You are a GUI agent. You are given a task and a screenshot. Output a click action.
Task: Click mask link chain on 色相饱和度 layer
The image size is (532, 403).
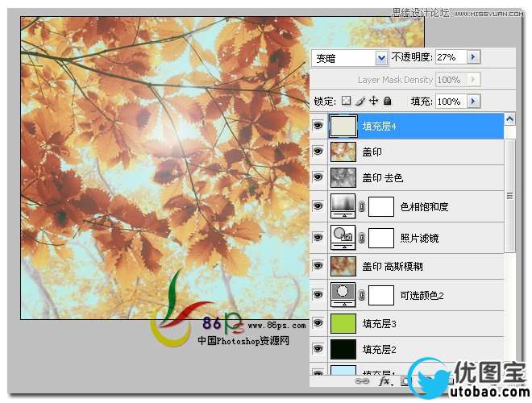(362, 206)
